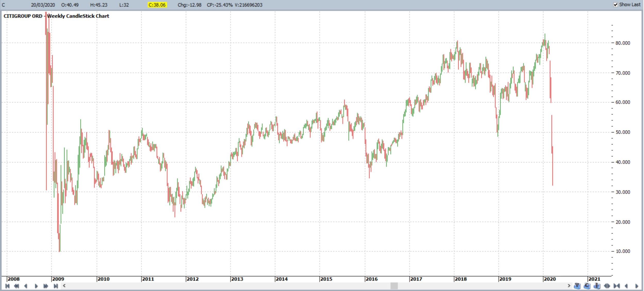Click left triangle icon at far bottom right
The image size is (644, 291).
tap(626, 286)
